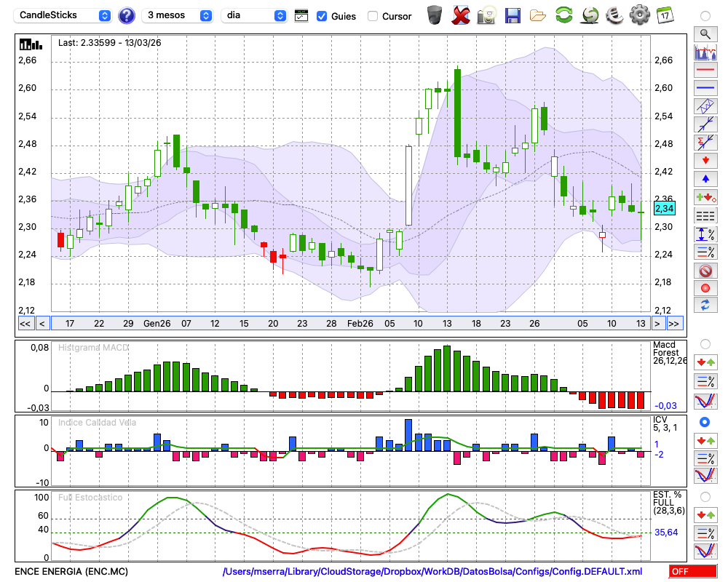Click the blue floppy disk save icon
The image size is (728, 582).
[513, 15]
